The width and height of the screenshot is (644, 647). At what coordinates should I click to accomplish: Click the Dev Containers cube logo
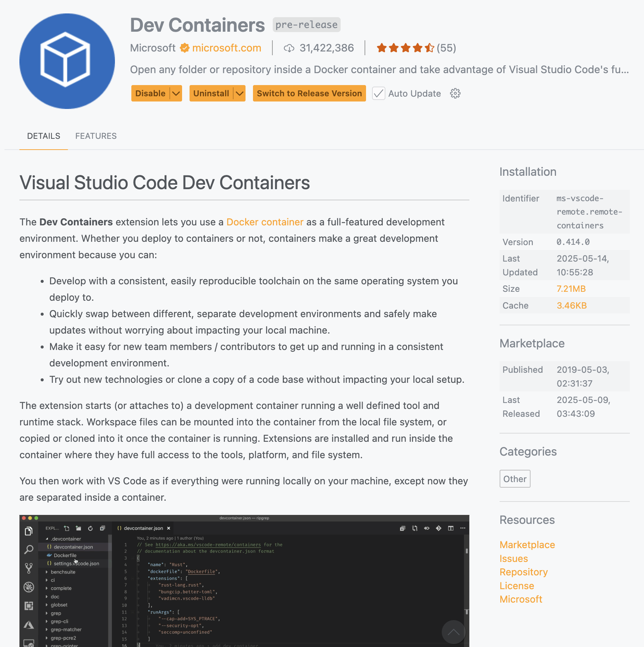coord(67,61)
